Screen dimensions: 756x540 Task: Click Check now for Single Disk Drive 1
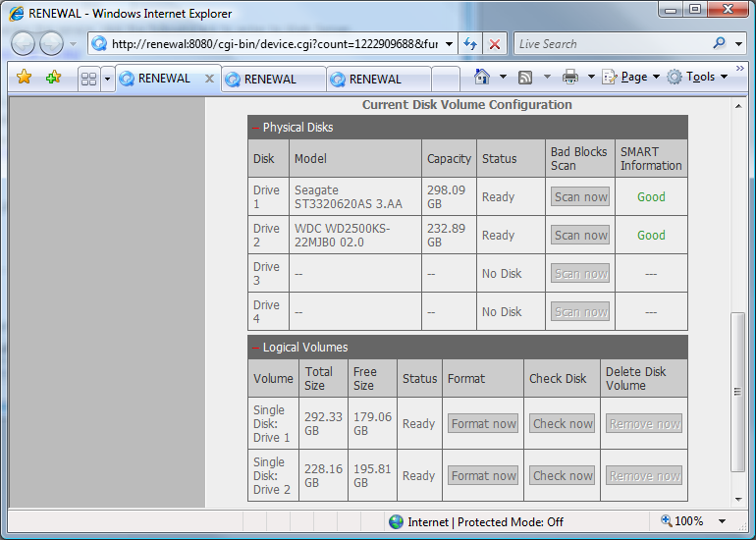563,424
